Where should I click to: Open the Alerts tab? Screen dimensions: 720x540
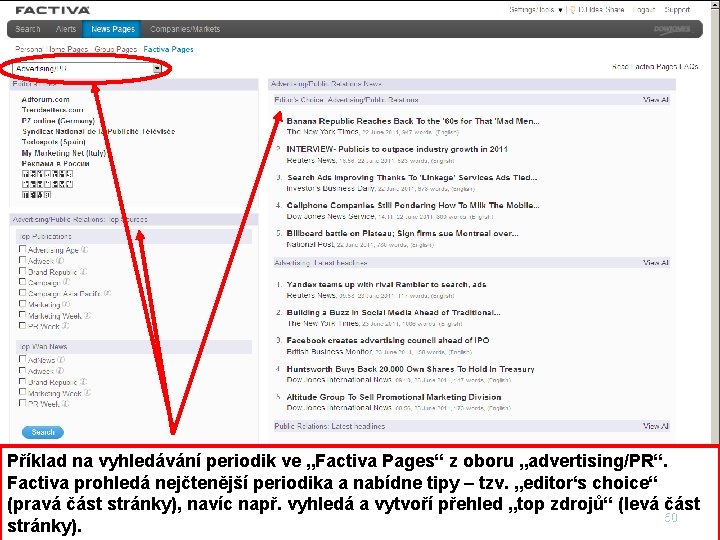tap(66, 29)
